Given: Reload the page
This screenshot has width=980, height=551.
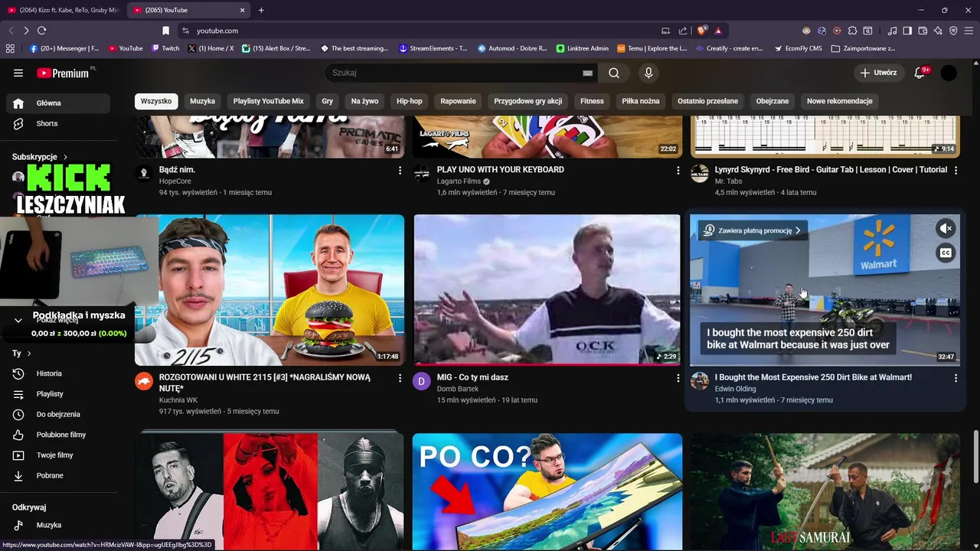Looking at the screenshot, I should coord(41,31).
